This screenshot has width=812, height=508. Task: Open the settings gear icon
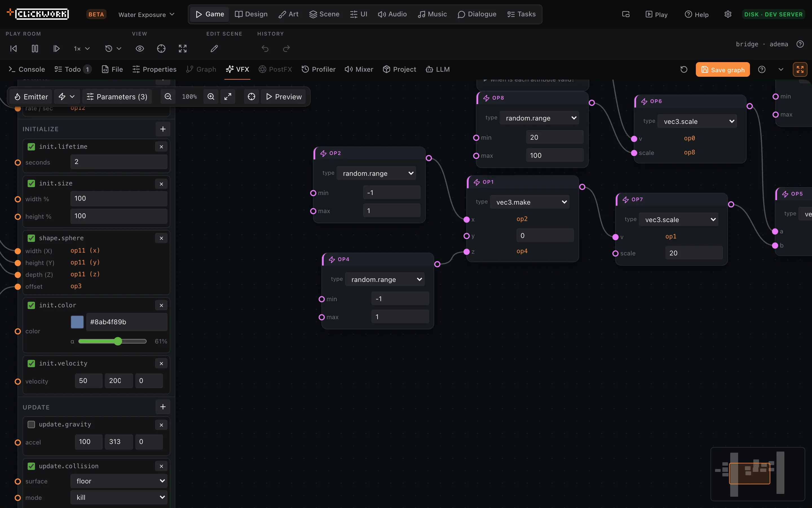click(x=728, y=14)
